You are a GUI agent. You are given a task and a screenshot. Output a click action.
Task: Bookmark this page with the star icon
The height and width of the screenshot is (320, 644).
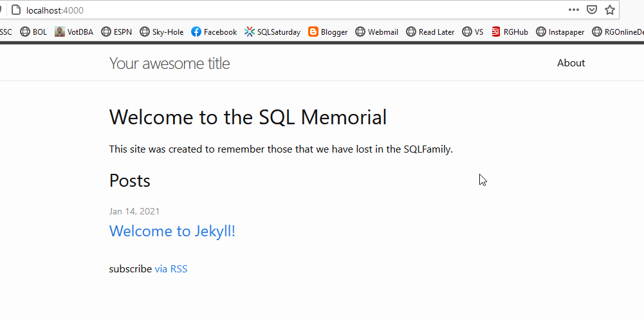[x=610, y=10]
